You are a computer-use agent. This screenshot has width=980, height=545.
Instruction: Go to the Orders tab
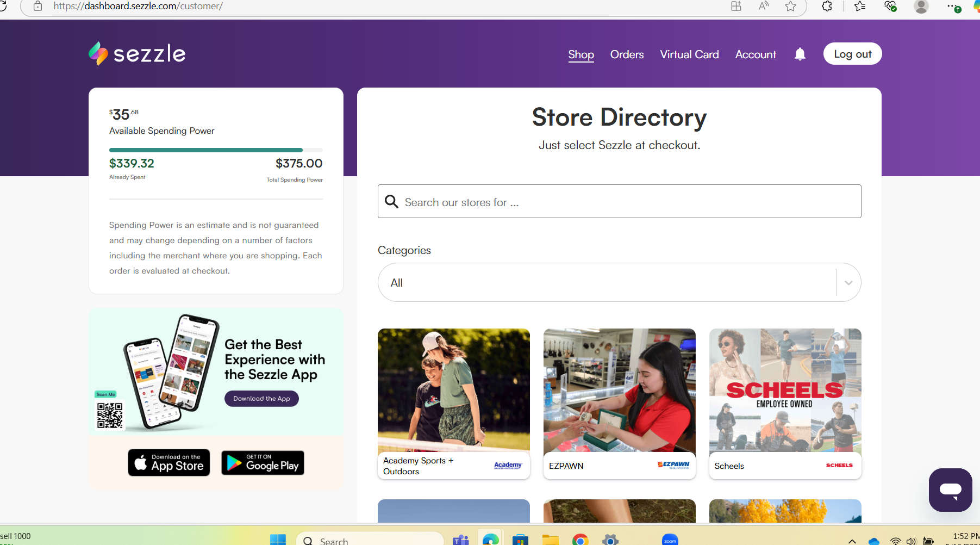[x=627, y=54]
